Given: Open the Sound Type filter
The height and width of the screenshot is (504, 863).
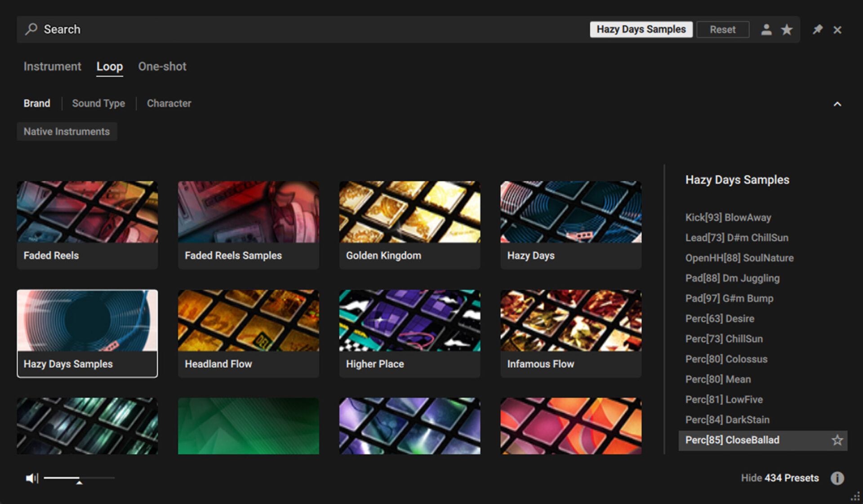Looking at the screenshot, I should (98, 103).
